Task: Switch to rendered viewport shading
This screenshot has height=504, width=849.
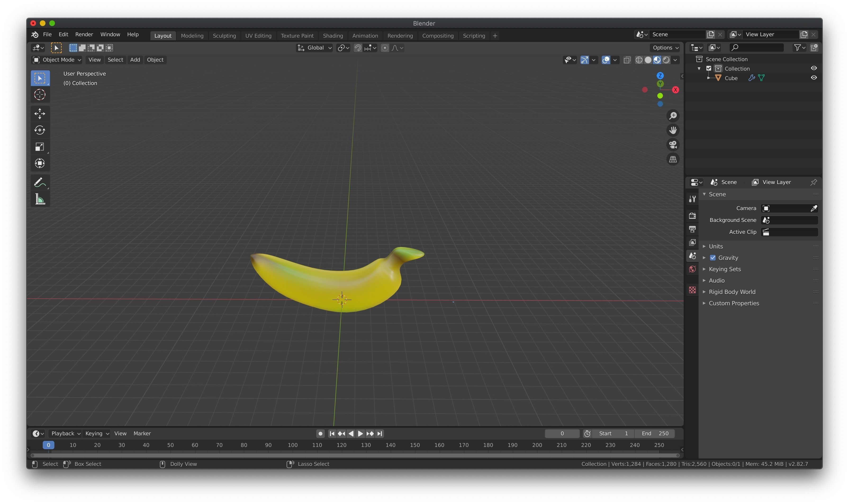Action: 666,60
